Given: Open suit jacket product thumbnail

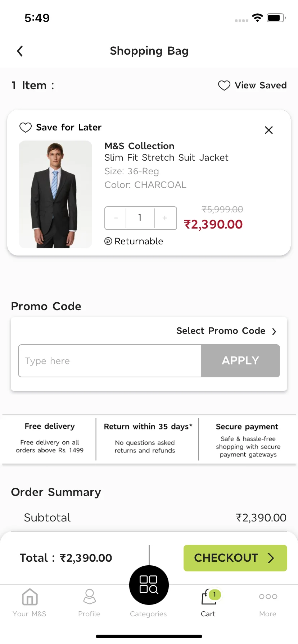Looking at the screenshot, I should (x=55, y=194).
